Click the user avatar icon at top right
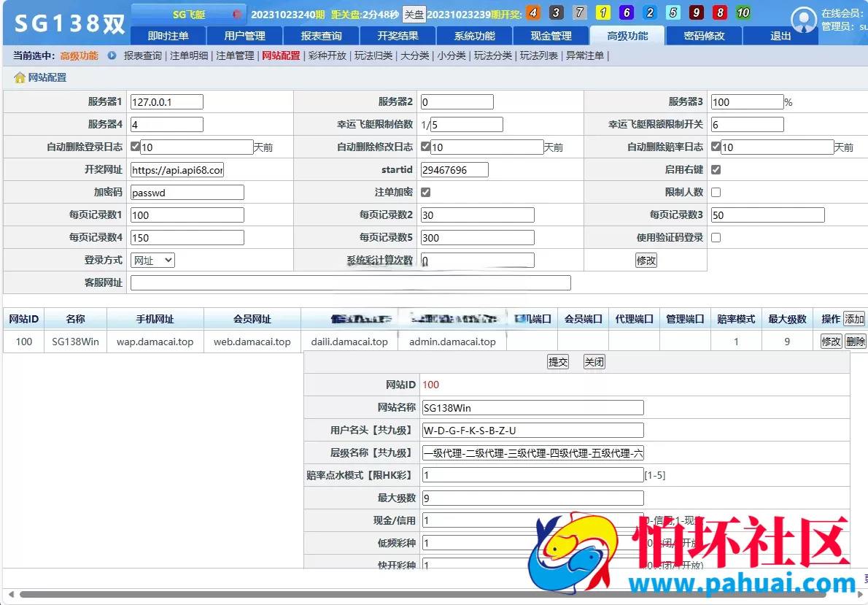This screenshot has width=868, height=605. click(x=803, y=20)
